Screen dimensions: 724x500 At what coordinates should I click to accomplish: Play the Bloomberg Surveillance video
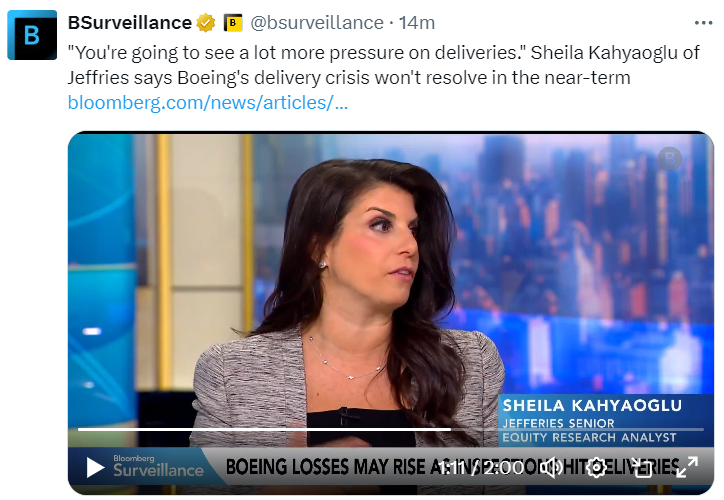click(x=95, y=467)
